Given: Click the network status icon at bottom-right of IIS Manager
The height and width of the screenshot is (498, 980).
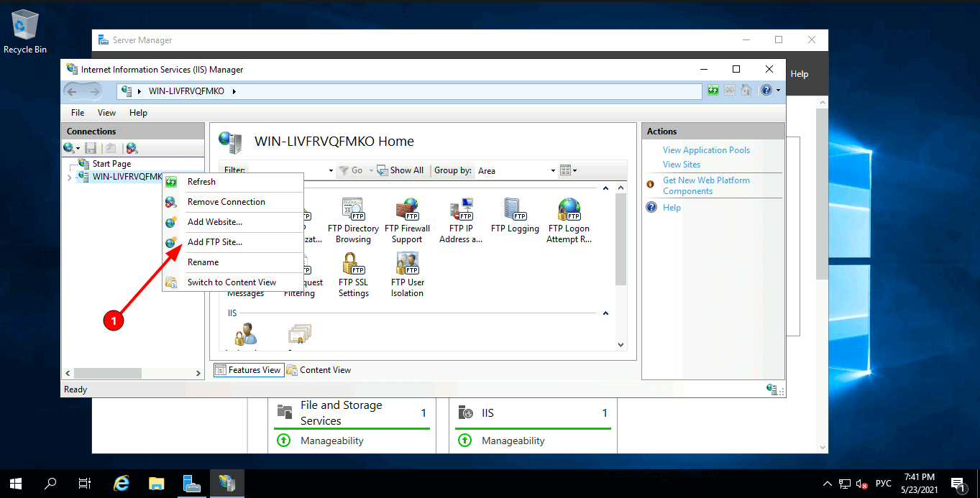Looking at the screenshot, I should click(x=772, y=389).
